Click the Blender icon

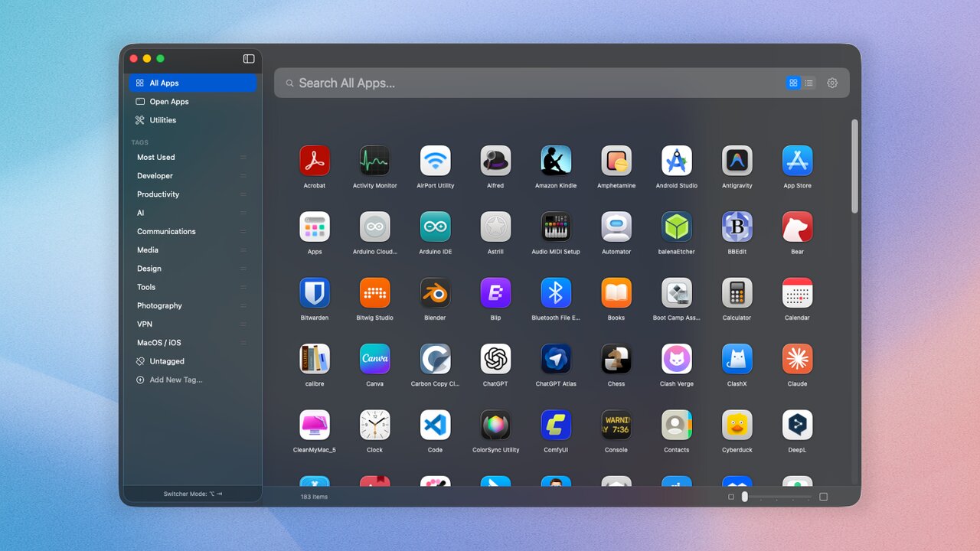436,293
